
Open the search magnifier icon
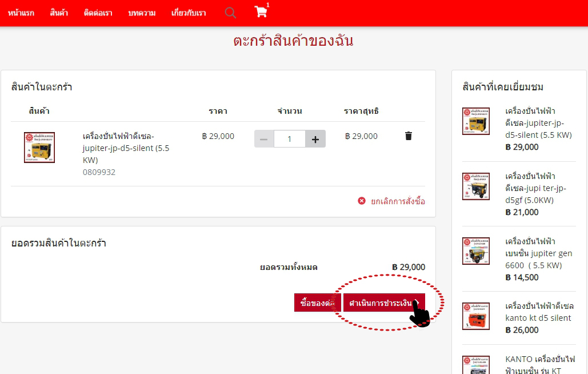(x=230, y=13)
